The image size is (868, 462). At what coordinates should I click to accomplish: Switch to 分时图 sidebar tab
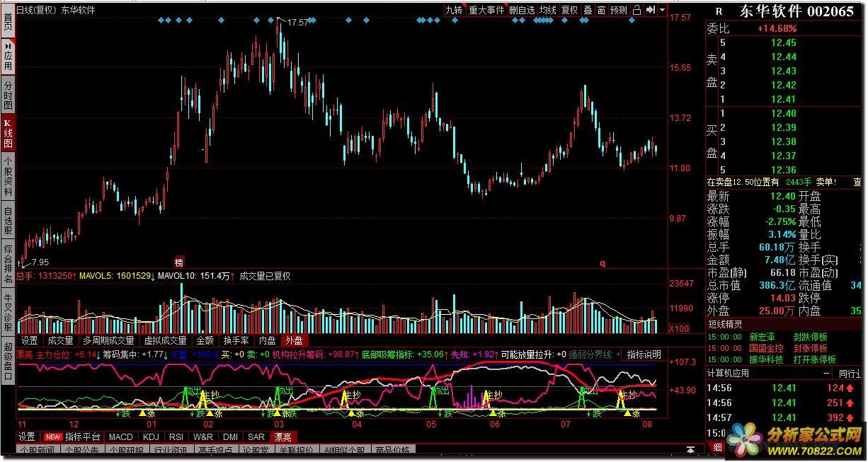click(8, 96)
